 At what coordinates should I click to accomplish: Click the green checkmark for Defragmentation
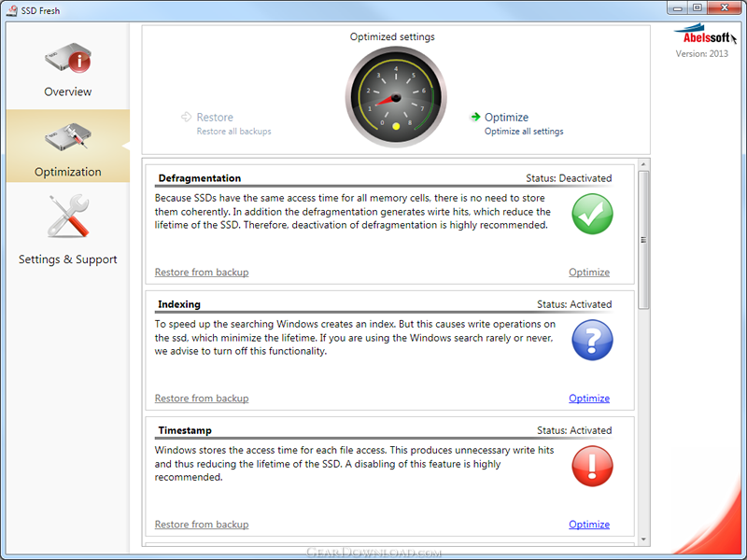pos(592,214)
